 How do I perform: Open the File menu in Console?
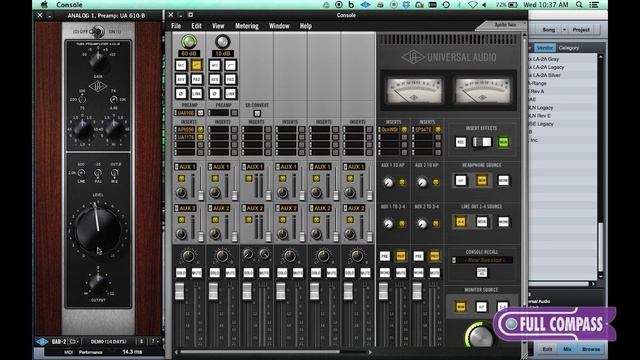coord(176,26)
